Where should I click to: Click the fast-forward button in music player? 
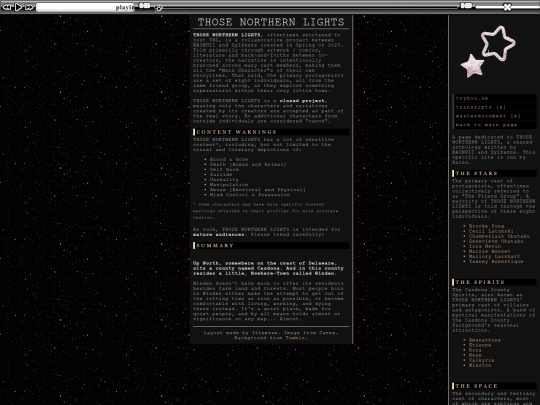[29, 7]
